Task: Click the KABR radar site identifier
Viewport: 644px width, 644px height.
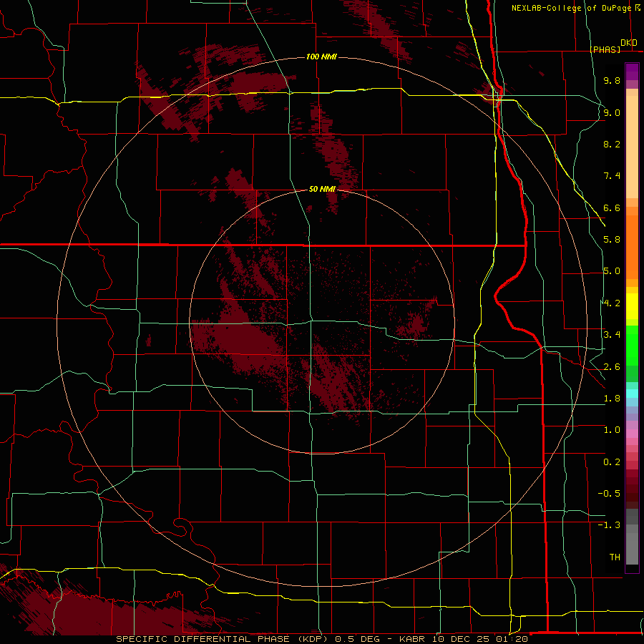Action: [x=413, y=639]
